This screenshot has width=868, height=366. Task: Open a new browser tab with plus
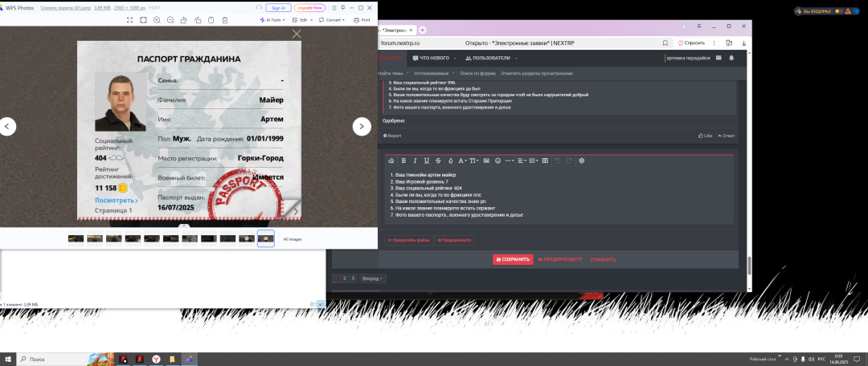click(423, 30)
